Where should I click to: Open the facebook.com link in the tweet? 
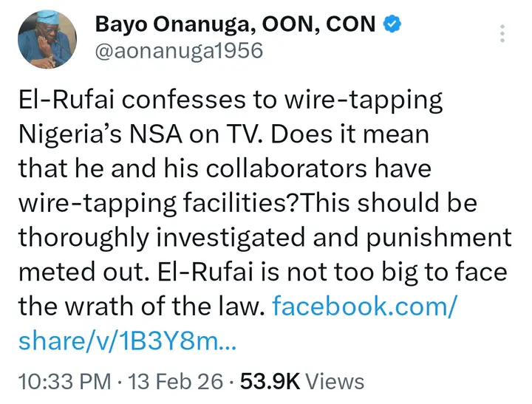pyautogui.click(x=366, y=305)
